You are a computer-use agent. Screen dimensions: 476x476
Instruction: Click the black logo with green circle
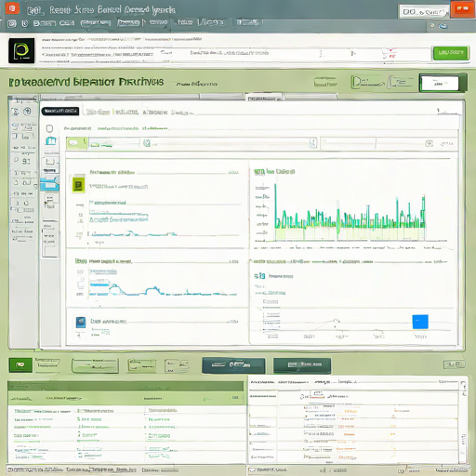(21, 50)
